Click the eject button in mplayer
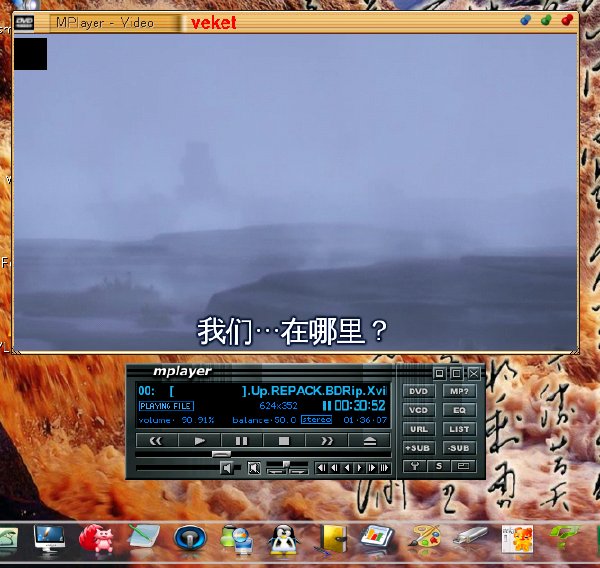Viewport: 600px width, 568px height. (369, 441)
